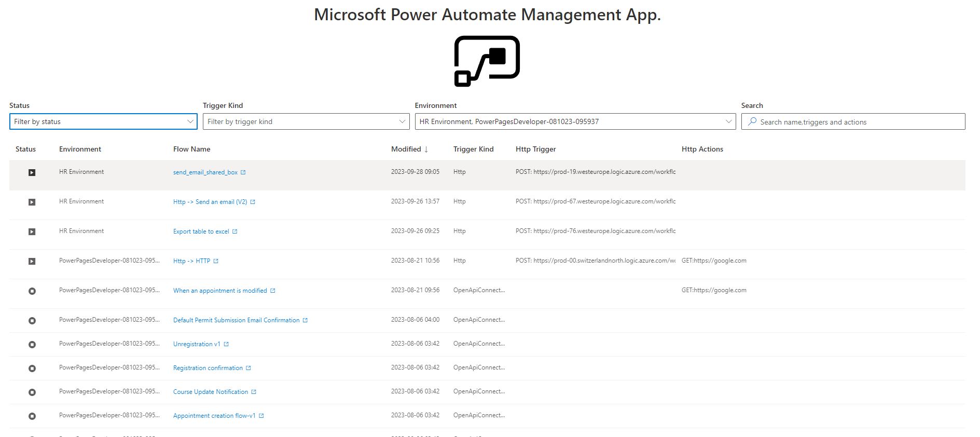Click status play icon for Export table to excel

coord(32,231)
